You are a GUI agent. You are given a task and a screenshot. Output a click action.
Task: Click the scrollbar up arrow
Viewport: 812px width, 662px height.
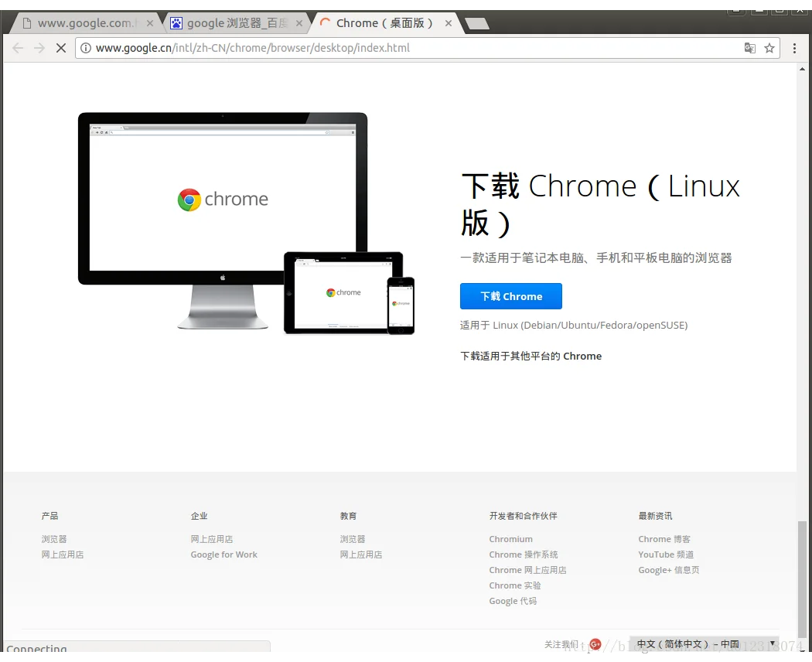pyautogui.click(x=802, y=68)
